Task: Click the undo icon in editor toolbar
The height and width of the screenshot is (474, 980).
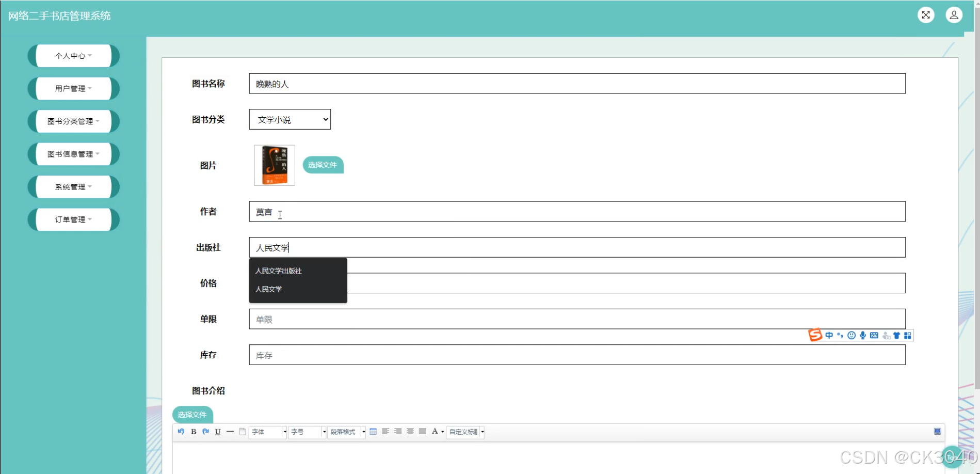Action: 181,432
